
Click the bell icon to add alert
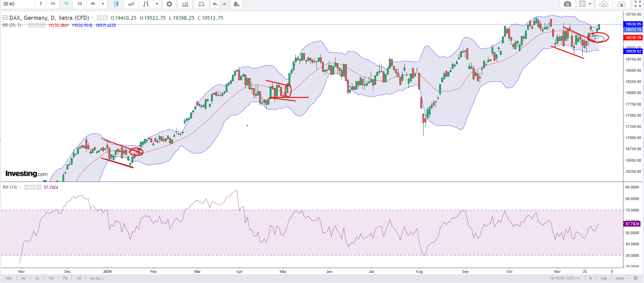pyautogui.click(x=236, y=4)
